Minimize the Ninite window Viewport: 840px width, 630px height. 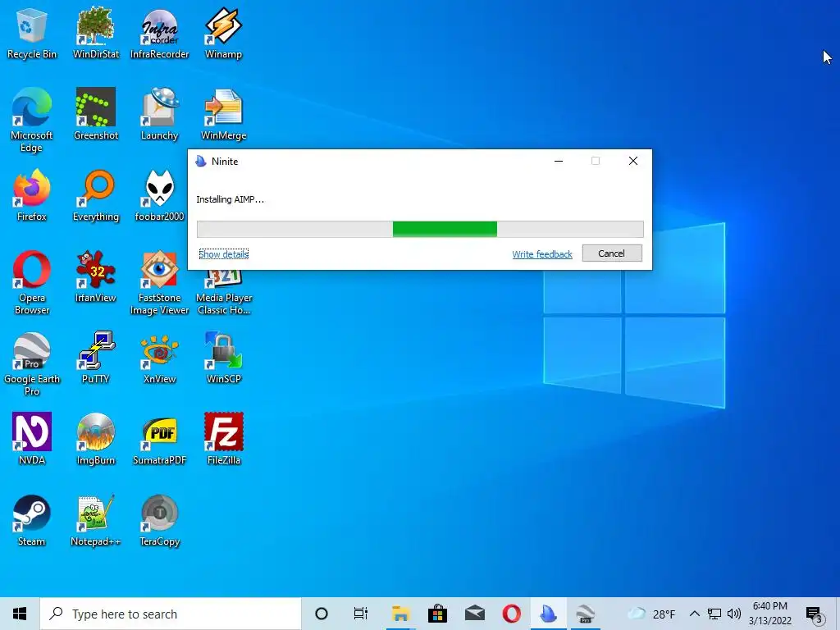(558, 161)
